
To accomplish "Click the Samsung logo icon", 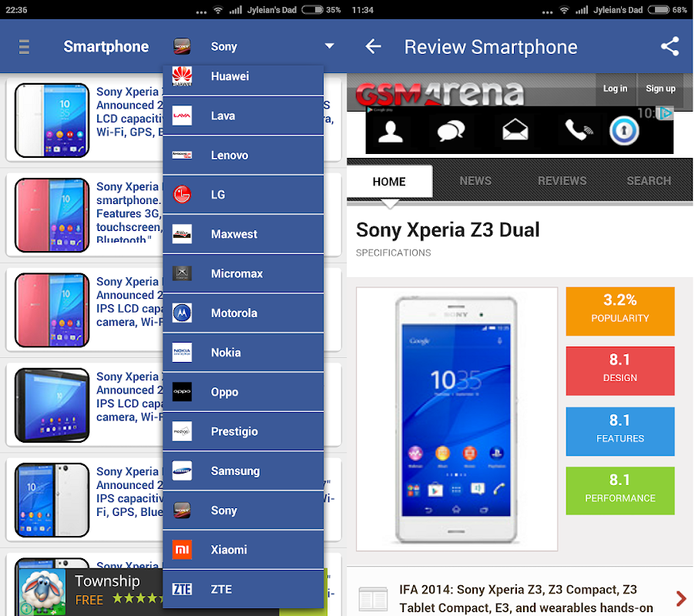I will (x=182, y=470).
